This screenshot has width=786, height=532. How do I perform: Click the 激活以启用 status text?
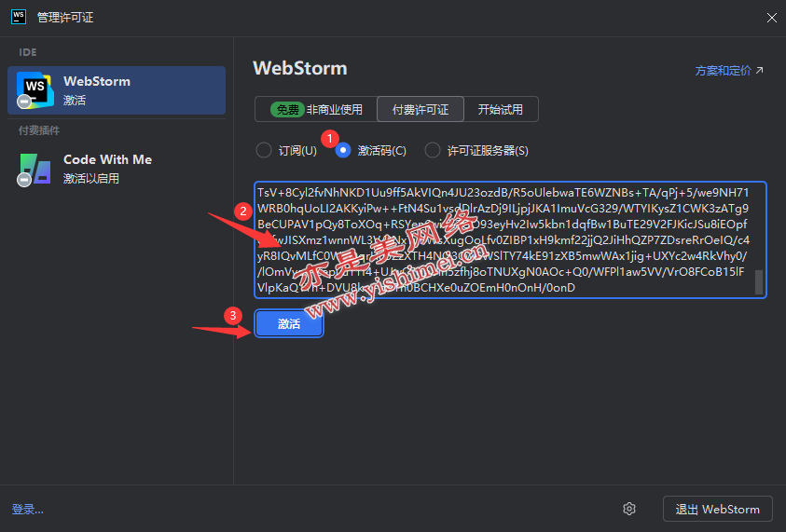[91, 178]
